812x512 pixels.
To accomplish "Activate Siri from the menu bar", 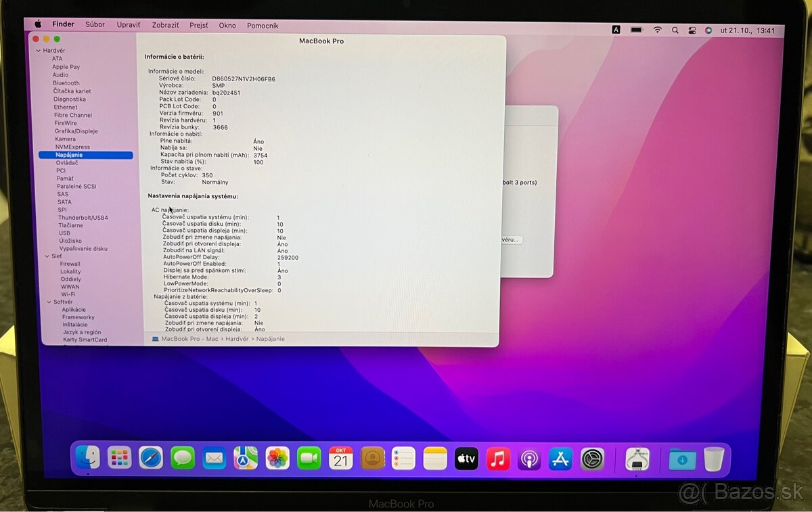I will 708,30.
